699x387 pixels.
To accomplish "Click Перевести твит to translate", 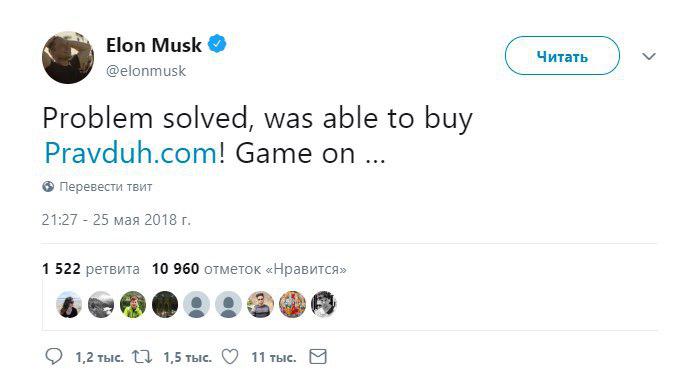I will pyautogui.click(x=106, y=187).
